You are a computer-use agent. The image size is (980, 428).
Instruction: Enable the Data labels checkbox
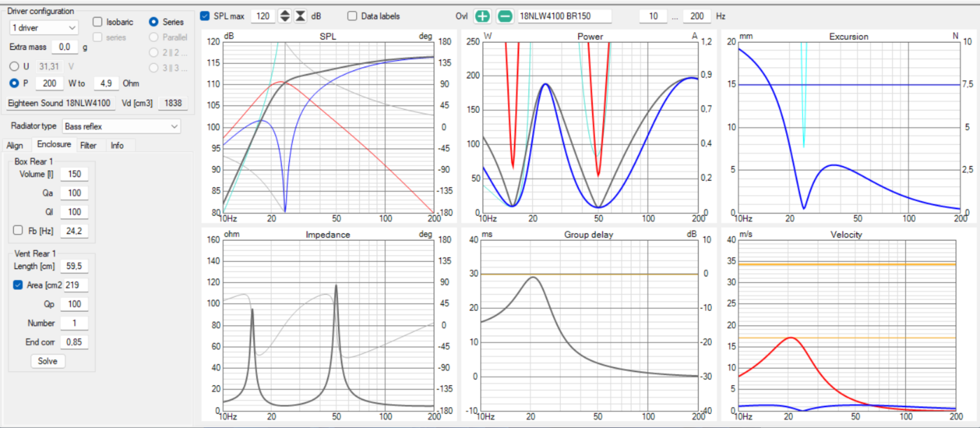point(352,16)
